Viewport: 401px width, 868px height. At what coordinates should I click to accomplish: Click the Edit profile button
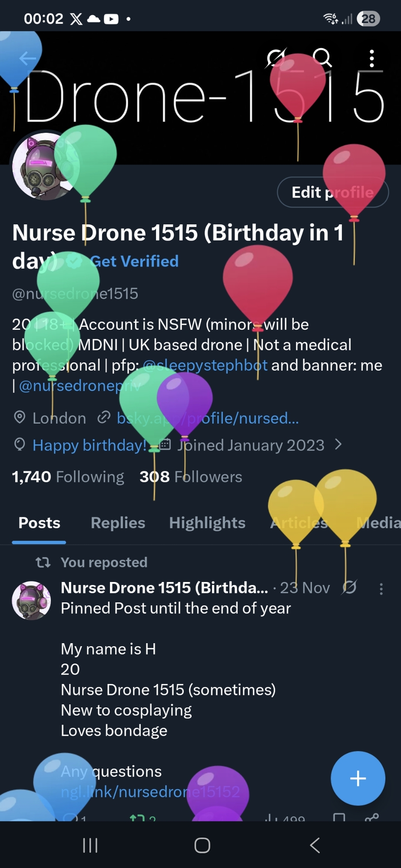tap(333, 192)
